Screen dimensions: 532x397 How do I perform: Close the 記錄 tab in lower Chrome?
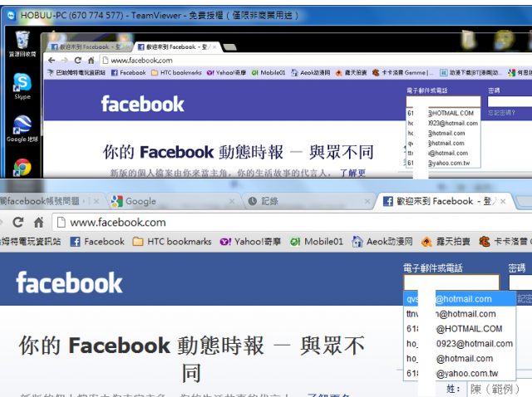click(367, 201)
